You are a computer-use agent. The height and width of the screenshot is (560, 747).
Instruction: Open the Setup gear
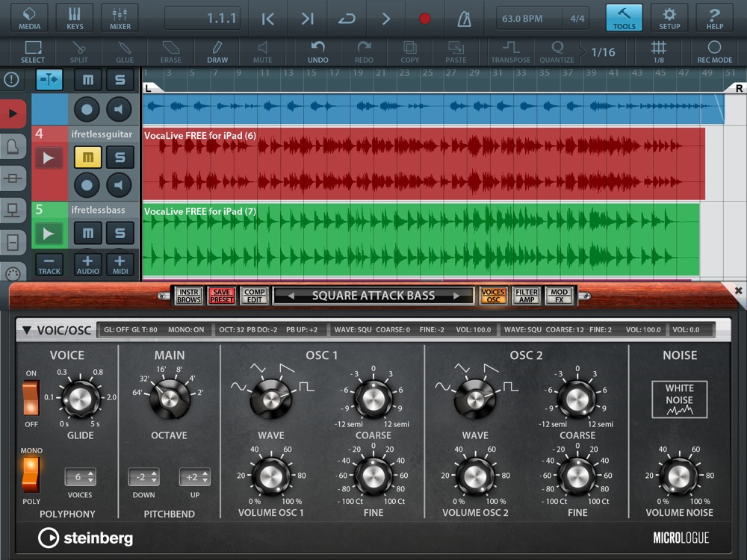[669, 18]
